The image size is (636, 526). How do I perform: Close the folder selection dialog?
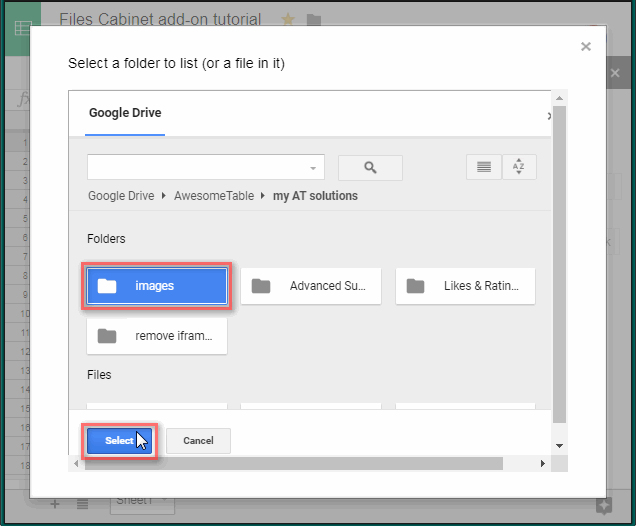tap(586, 46)
